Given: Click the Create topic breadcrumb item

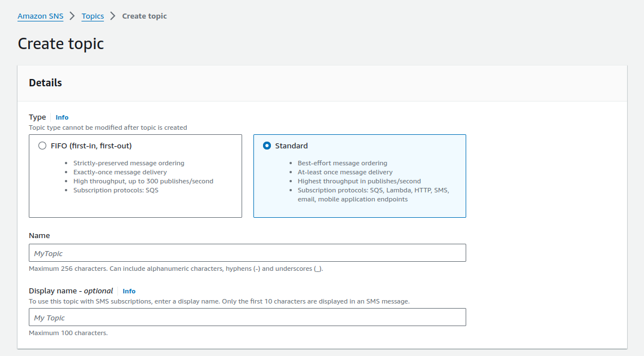Looking at the screenshot, I should 144,16.
